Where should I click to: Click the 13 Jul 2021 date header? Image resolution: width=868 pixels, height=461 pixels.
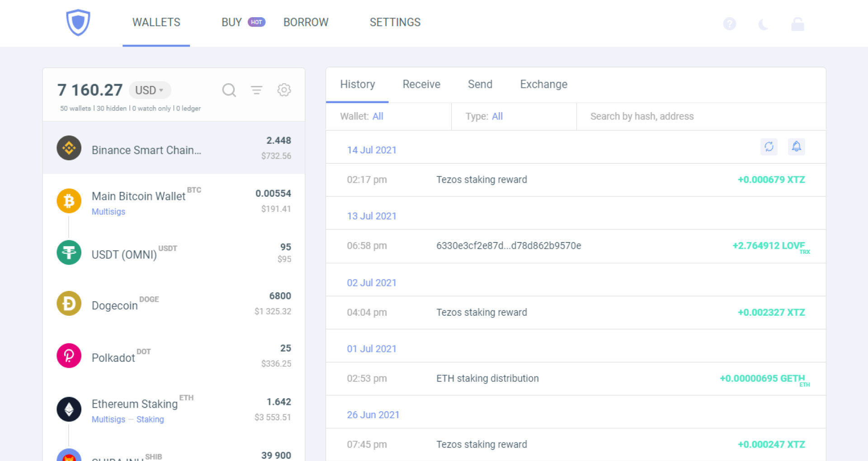click(372, 216)
